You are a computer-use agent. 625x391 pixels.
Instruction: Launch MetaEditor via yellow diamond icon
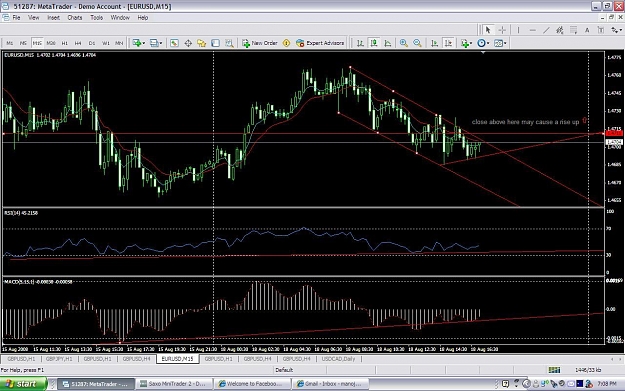pyautogui.click(x=286, y=43)
